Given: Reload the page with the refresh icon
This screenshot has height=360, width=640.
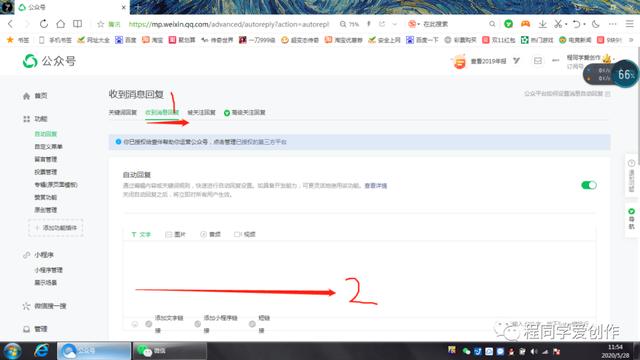Looking at the screenshot, I should click(44, 24).
